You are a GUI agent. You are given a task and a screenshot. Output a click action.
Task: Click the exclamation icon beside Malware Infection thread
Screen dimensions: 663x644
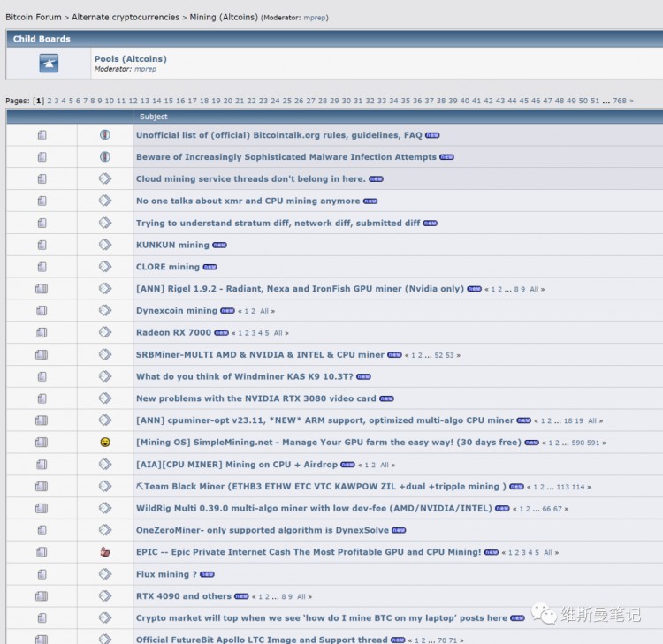(x=105, y=156)
